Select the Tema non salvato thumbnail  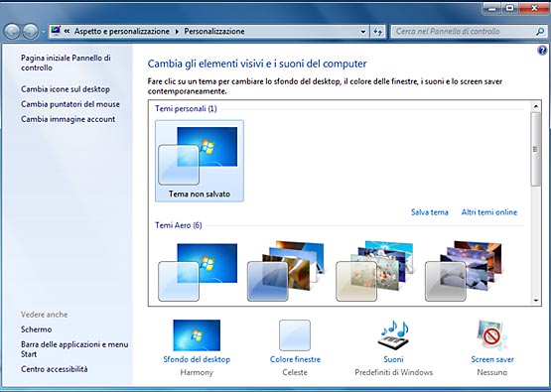[200, 161]
